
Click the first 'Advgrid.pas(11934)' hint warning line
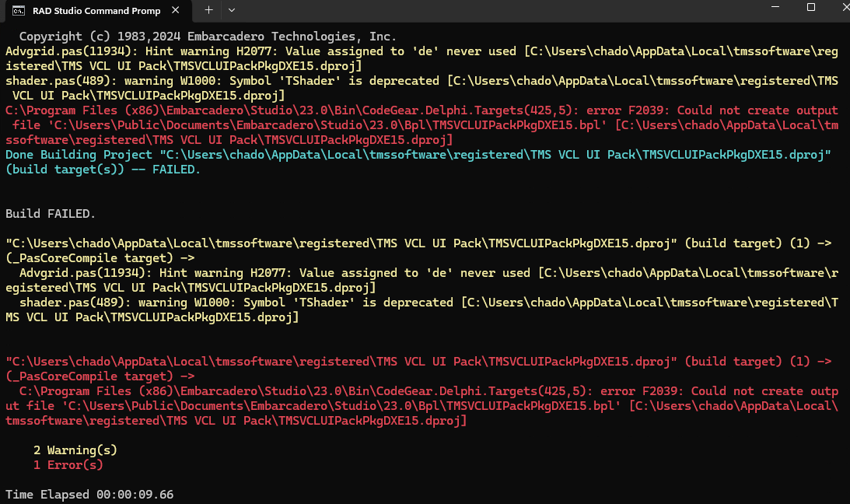click(422, 51)
